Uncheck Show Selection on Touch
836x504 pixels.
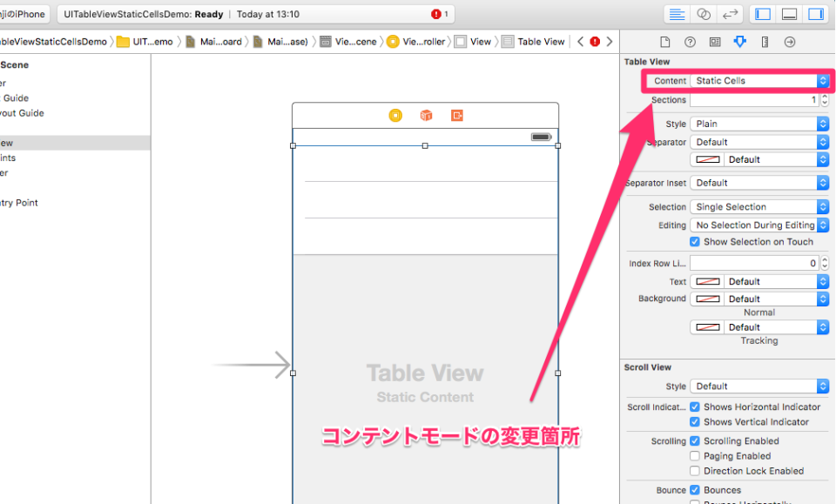[x=695, y=242]
